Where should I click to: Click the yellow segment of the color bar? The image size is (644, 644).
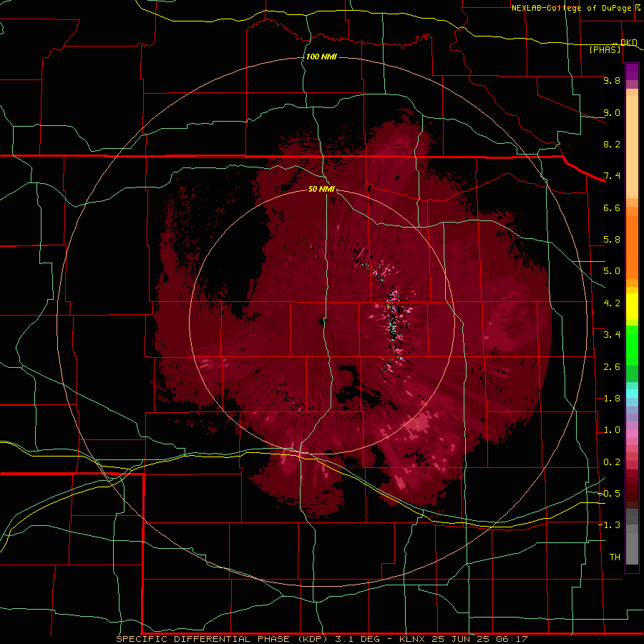pos(632,306)
